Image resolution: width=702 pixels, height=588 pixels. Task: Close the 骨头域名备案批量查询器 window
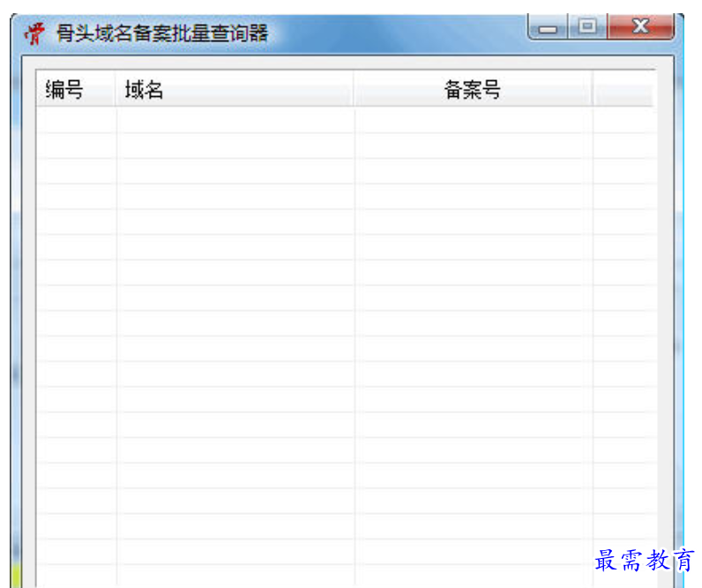(x=640, y=26)
